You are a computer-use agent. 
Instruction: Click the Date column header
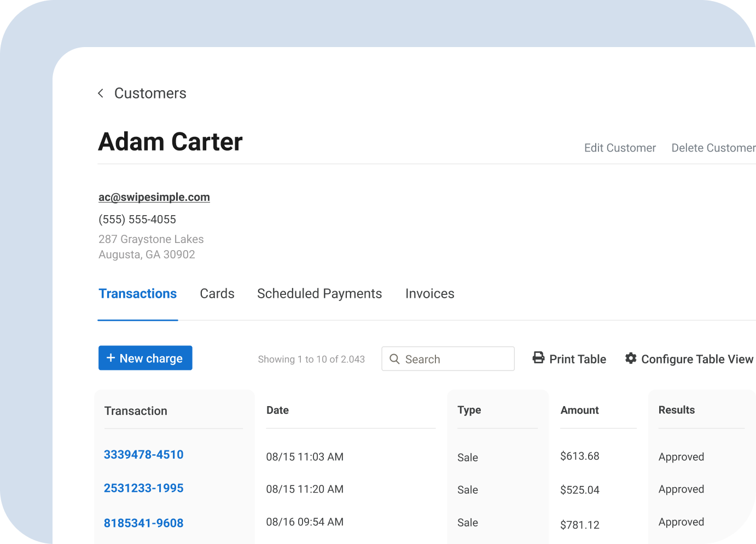pyautogui.click(x=277, y=410)
